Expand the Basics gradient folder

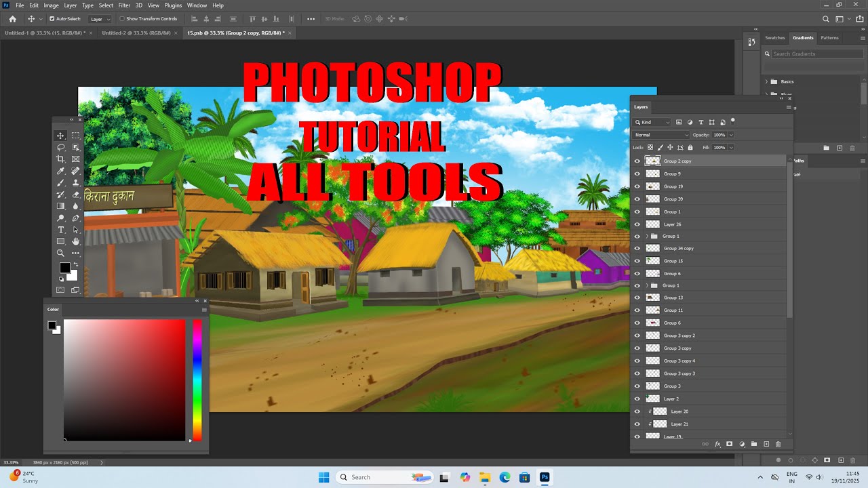coord(767,81)
